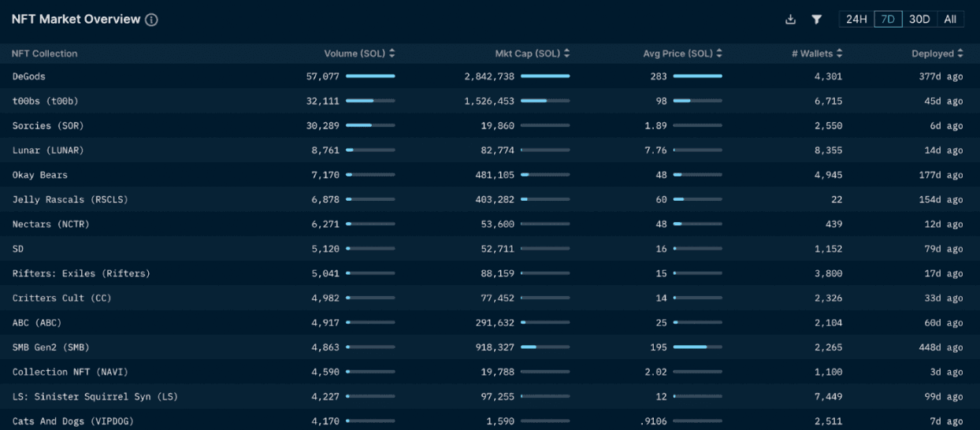Open the Okay Bears collection
This screenshot has height=430, width=980.
(40, 175)
